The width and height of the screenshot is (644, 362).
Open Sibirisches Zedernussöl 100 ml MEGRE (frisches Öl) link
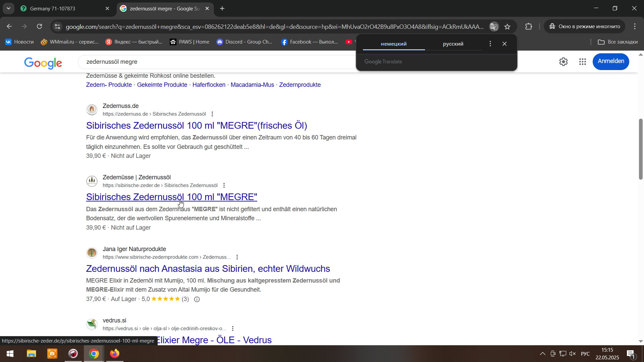click(x=197, y=126)
